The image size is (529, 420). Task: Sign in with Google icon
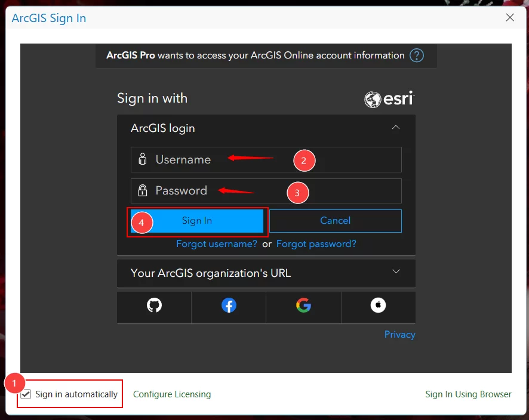pyautogui.click(x=303, y=305)
